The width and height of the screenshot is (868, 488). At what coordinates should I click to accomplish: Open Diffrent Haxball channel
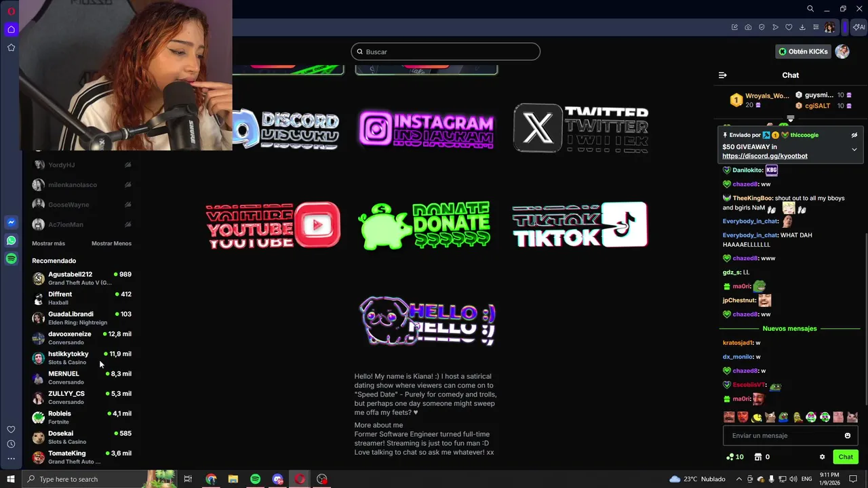pyautogui.click(x=82, y=298)
